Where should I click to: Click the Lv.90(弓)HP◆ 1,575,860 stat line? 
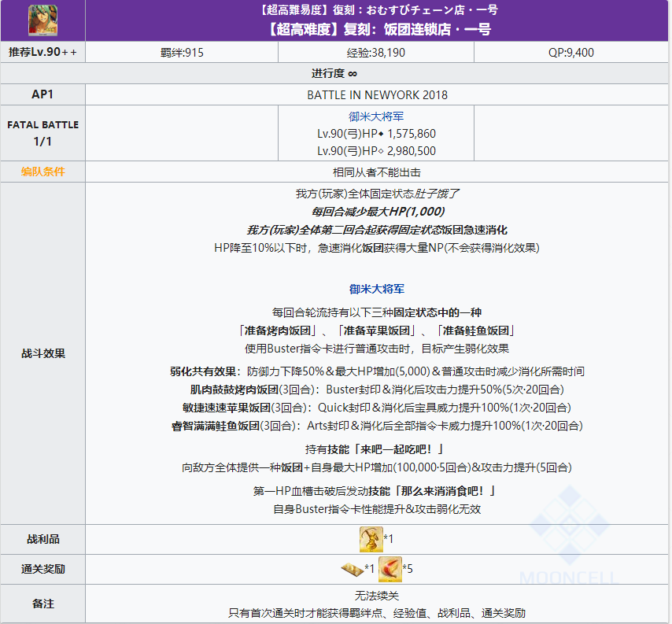pos(375,134)
